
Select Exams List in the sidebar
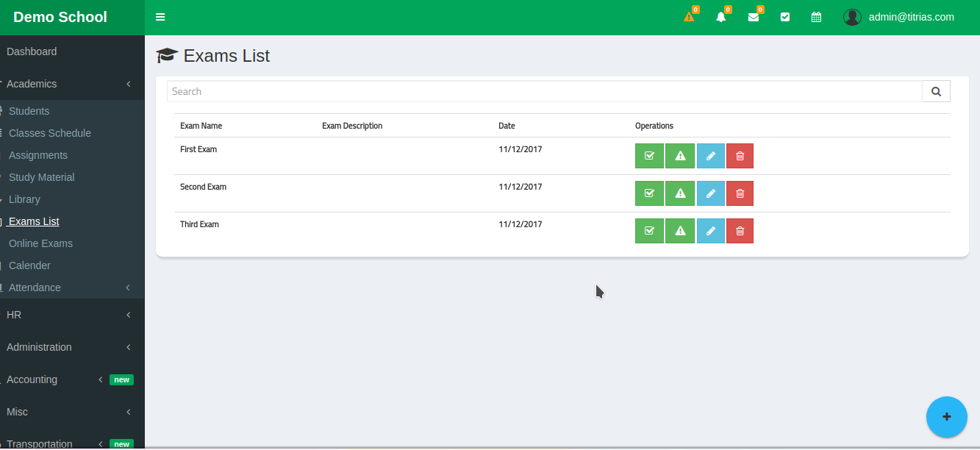point(34,221)
